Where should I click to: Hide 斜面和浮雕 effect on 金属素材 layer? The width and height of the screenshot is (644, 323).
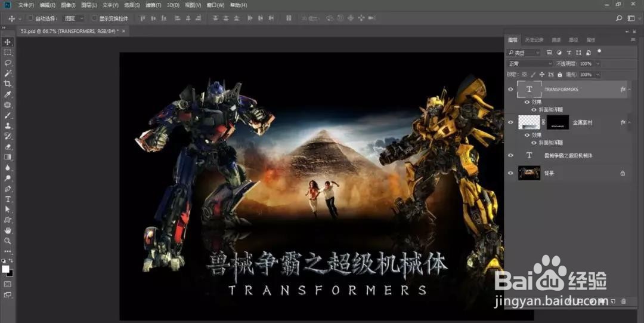[x=534, y=143]
